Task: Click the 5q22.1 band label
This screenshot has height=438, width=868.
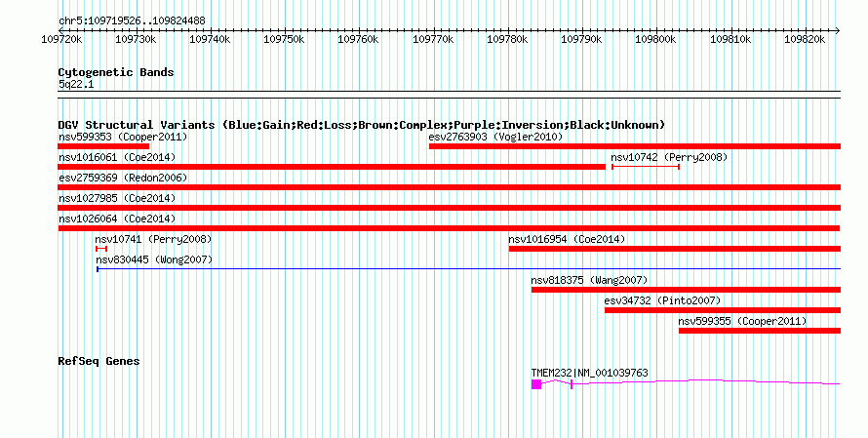Action: pyautogui.click(x=76, y=85)
